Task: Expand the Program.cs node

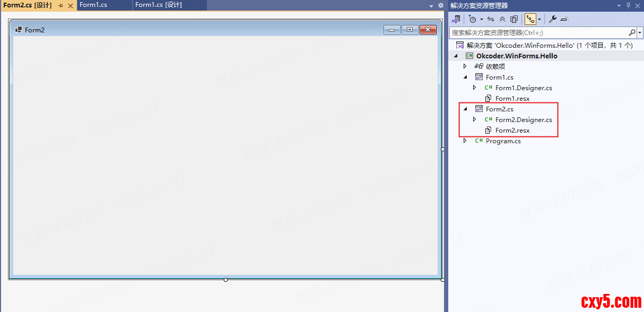Action: click(465, 141)
